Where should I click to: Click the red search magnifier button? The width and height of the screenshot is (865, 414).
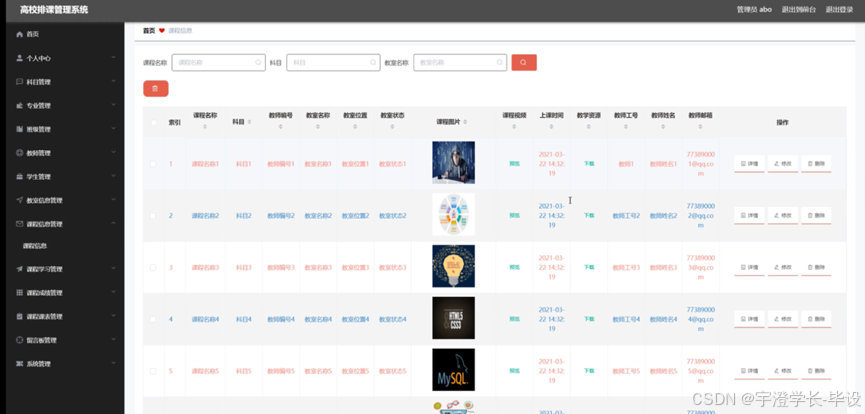(x=524, y=62)
